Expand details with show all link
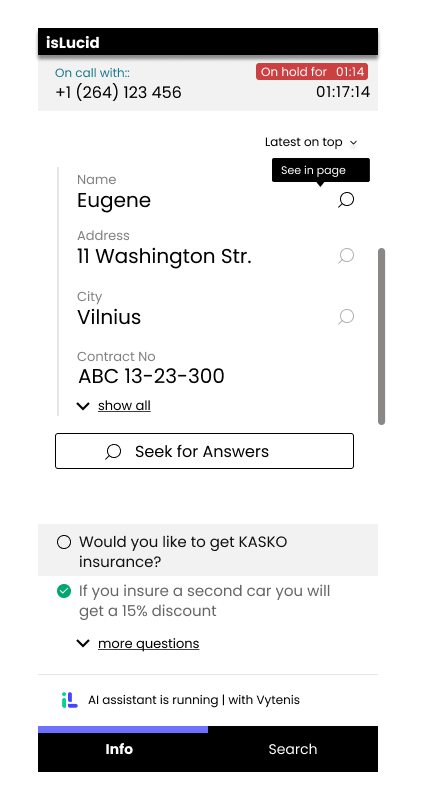 pyautogui.click(x=124, y=406)
